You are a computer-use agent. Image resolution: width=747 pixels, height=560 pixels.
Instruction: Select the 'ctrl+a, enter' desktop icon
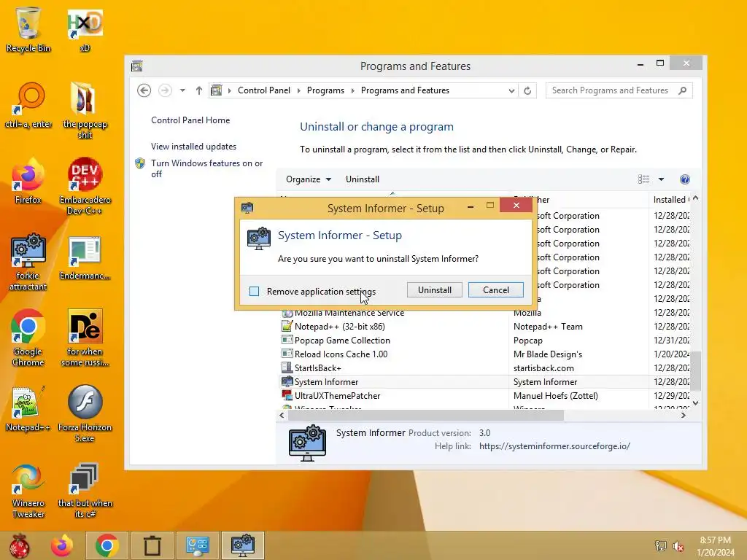pos(28,105)
